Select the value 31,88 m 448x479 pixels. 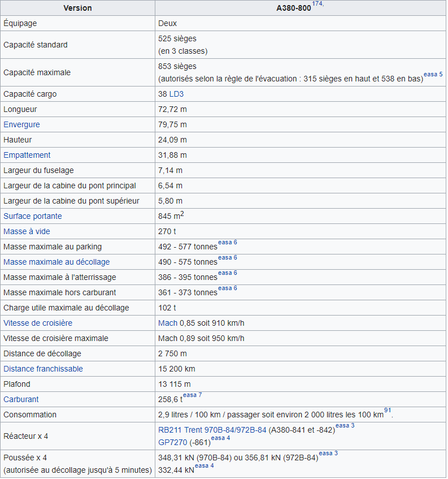[172, 155]
